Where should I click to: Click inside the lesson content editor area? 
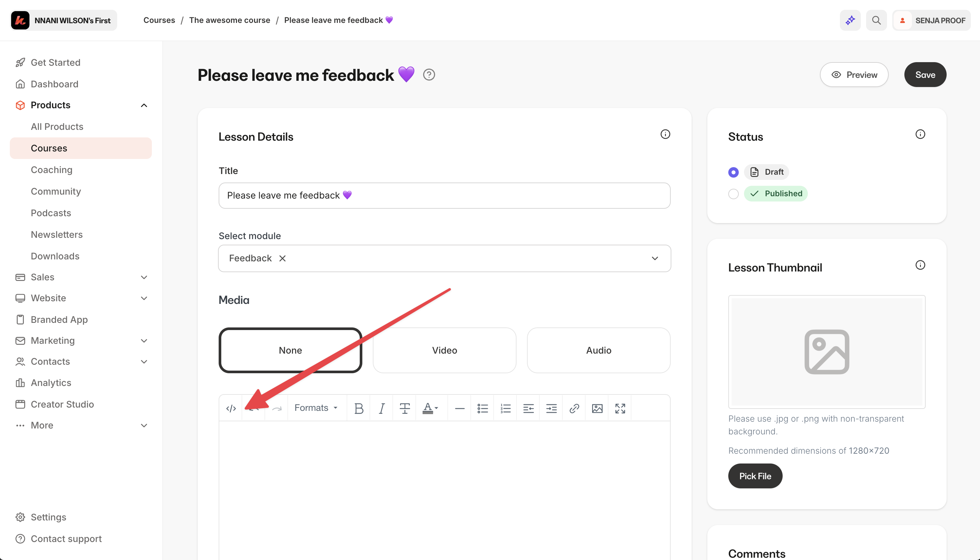(x=445, y=490)
